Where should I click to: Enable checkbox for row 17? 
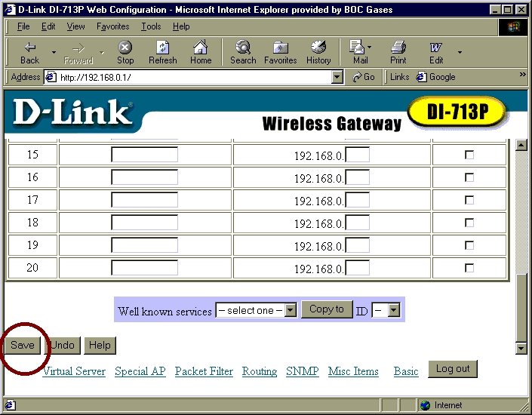pos(469,200)
